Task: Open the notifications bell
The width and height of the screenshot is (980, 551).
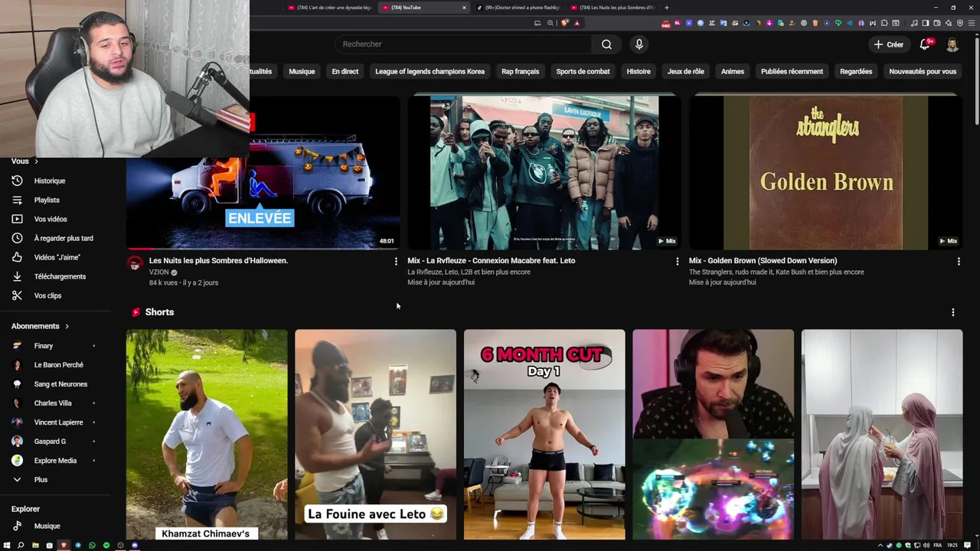Action: click(x=925, y=44)
